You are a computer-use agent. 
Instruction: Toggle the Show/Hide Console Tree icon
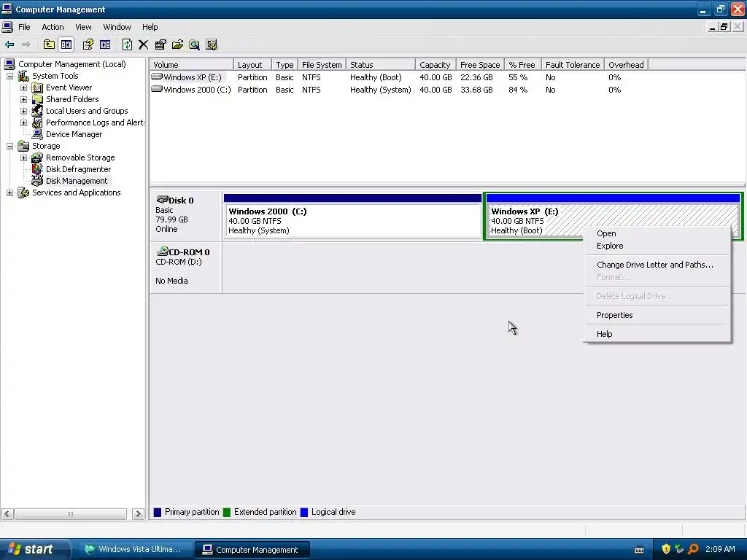[66, 44]
